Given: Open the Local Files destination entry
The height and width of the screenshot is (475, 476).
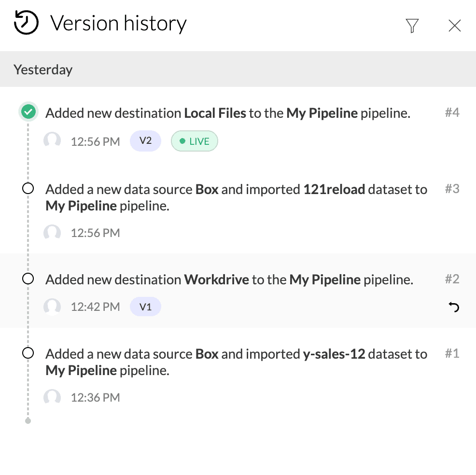Looking at the screenshot, I should tap(227, 113).
